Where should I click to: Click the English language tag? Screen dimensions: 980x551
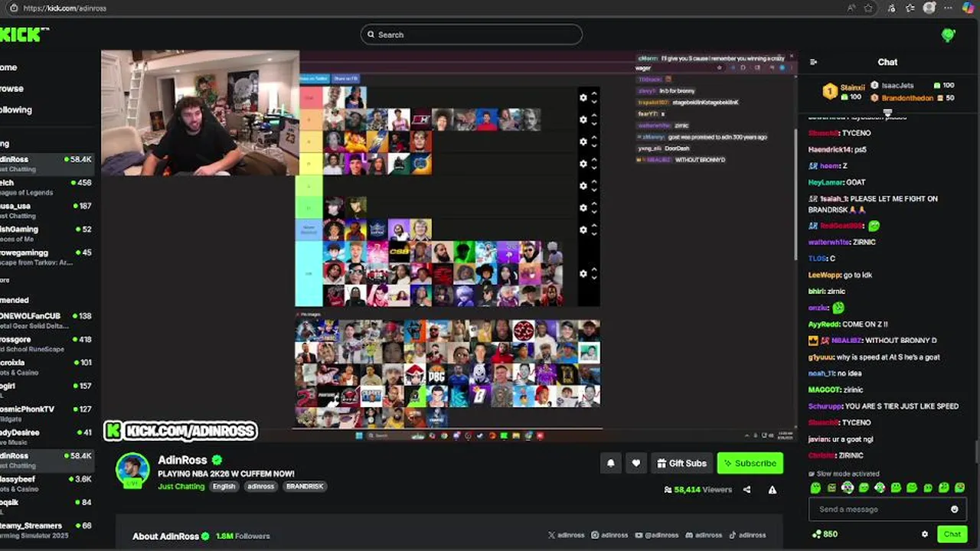point(224,487)
